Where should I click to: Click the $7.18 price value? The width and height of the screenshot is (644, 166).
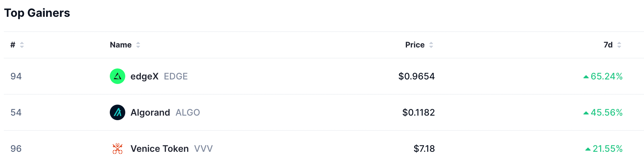tap(424, 149)
